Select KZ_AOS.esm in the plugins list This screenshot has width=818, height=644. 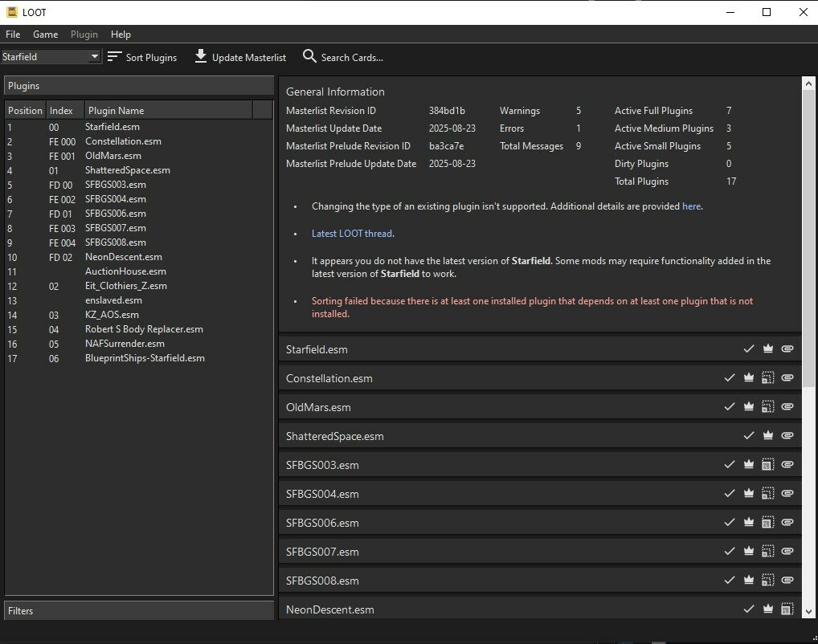139,315
